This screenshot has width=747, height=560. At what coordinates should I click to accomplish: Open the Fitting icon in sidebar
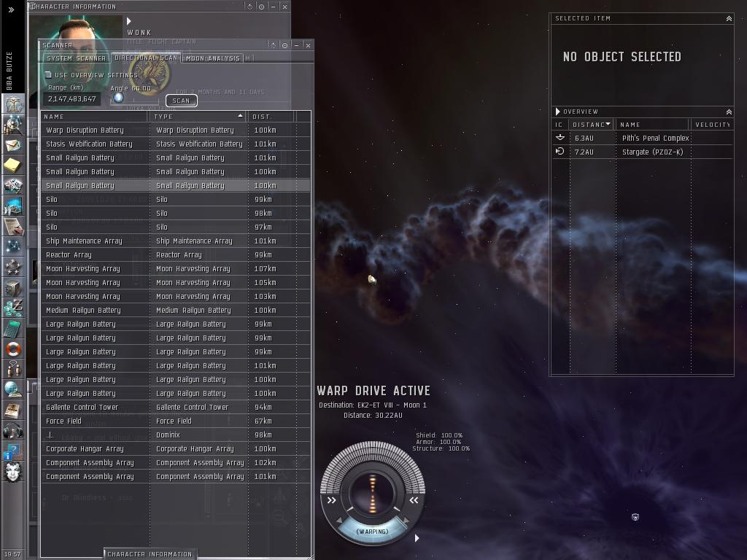click(x=13, y=186)
